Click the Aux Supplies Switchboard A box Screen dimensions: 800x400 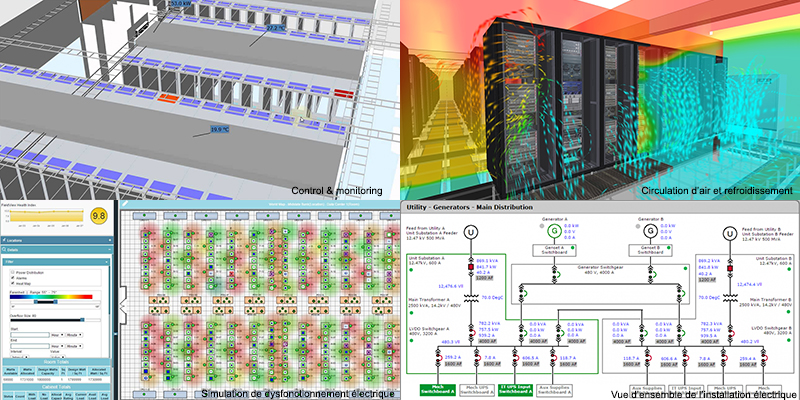[x=554, y=390]
